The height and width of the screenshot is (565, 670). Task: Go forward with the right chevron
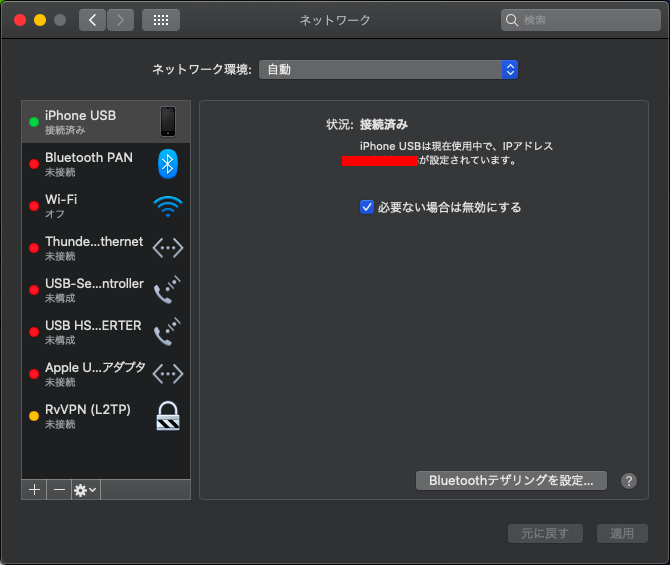120,20
